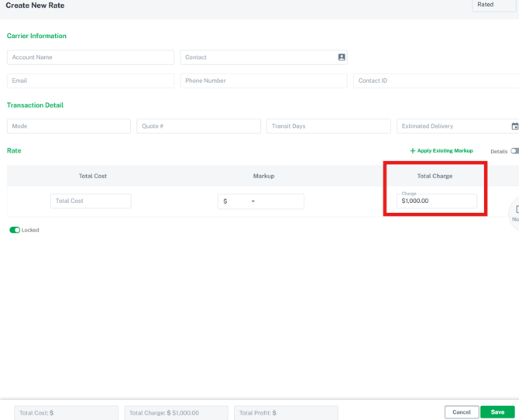Click the contact card icon in Contact field
This screenshot has height=420, width=519.
pos(341,57)
